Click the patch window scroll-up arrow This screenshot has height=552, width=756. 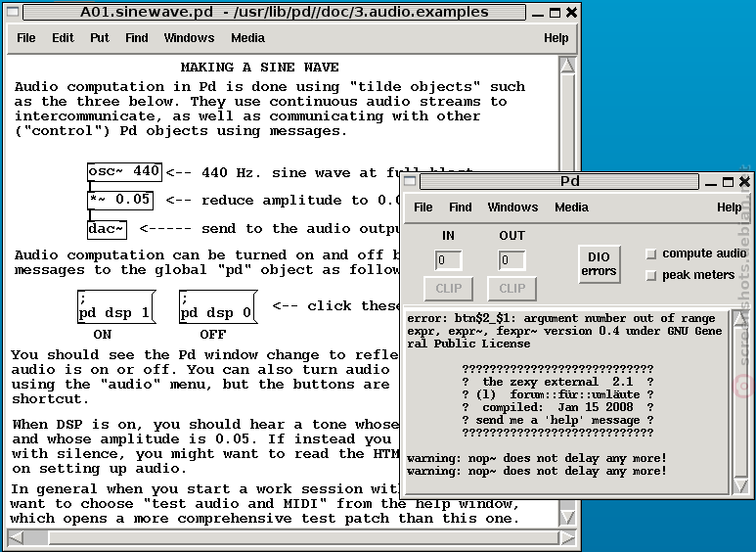567,66
